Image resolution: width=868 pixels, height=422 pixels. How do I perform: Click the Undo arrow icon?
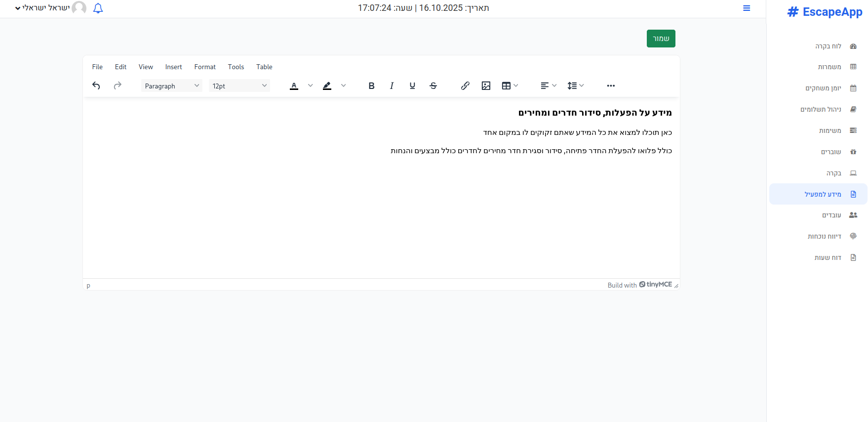pyautogui.click(x=96, y=86)
